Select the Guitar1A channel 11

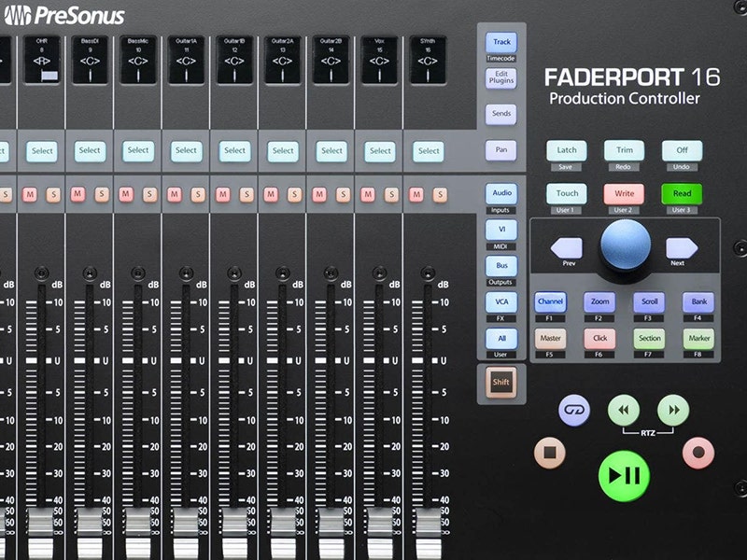tap(186, 151)
